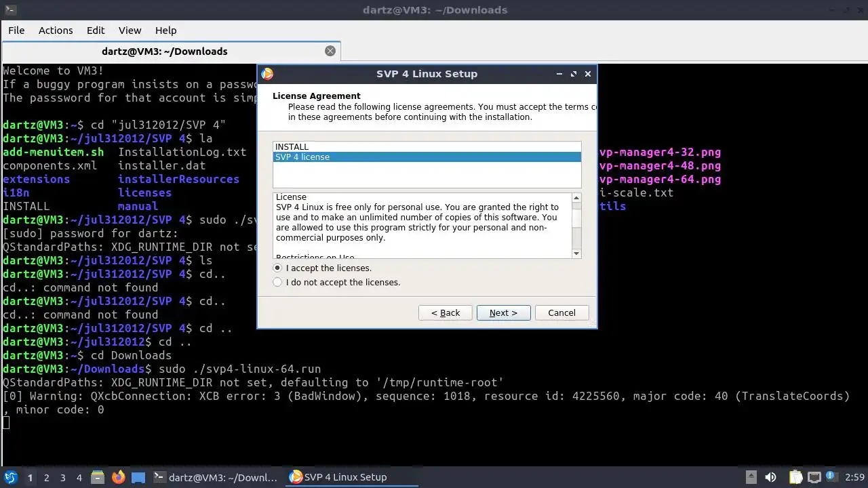Click 'add-menuitem.sh' in terminal listing

(54, 152)
